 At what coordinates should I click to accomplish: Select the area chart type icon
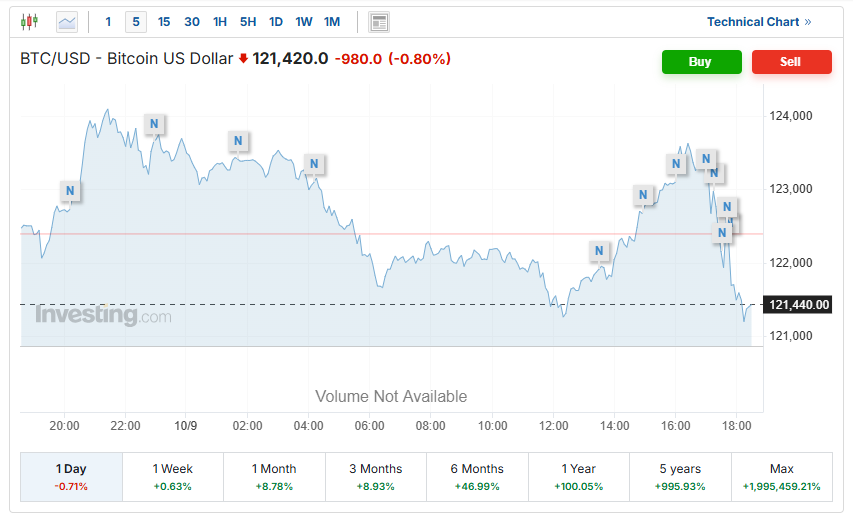(67, 21)
